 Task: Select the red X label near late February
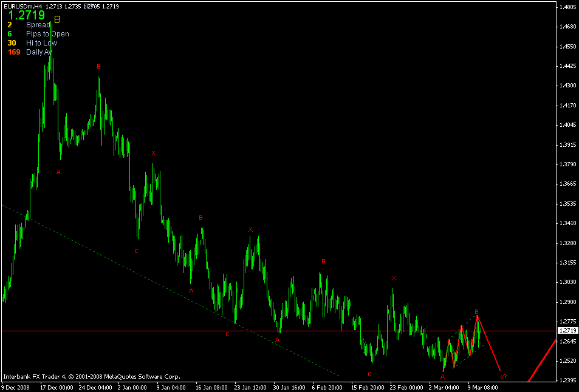(x=393, y=279)
